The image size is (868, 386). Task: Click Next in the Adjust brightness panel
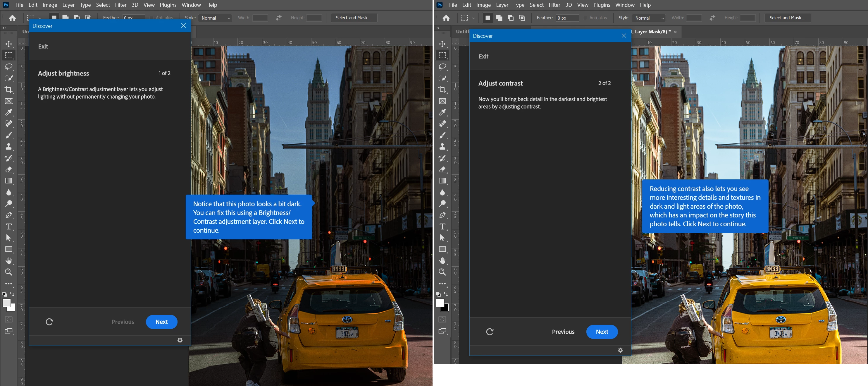pos(161,322)
